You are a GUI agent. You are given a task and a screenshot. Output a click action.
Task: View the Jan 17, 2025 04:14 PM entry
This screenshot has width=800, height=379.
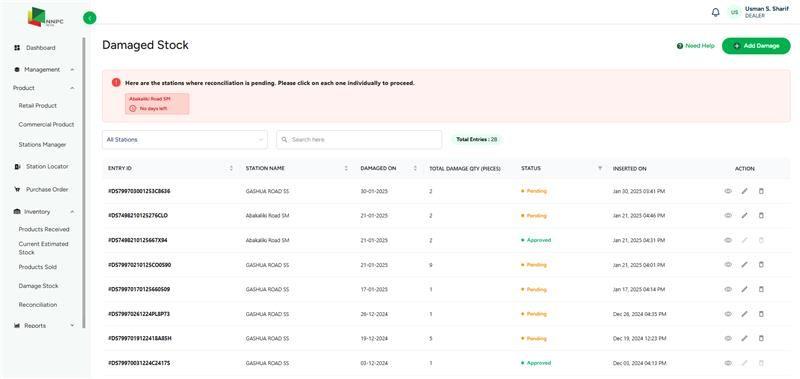pos(728,289)
